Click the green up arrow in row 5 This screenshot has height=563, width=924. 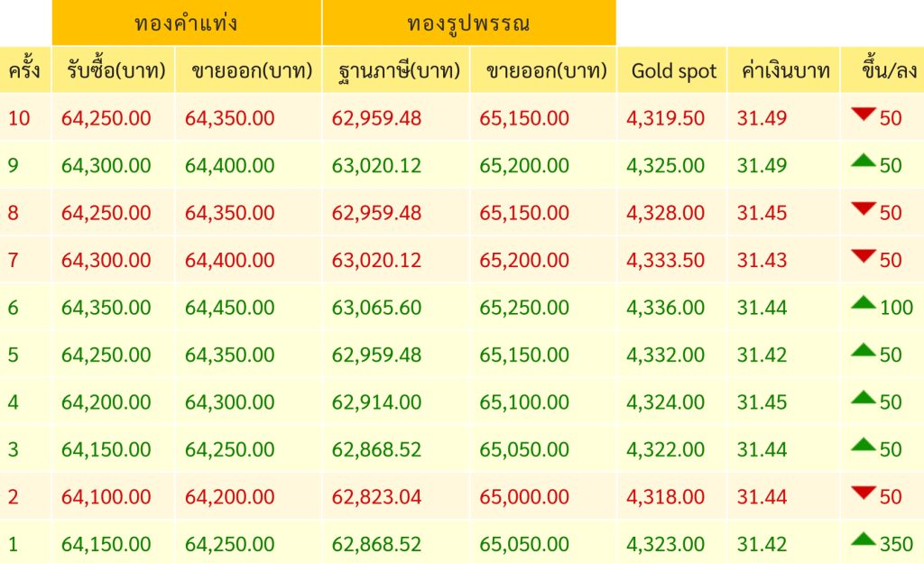coord(864,350)
